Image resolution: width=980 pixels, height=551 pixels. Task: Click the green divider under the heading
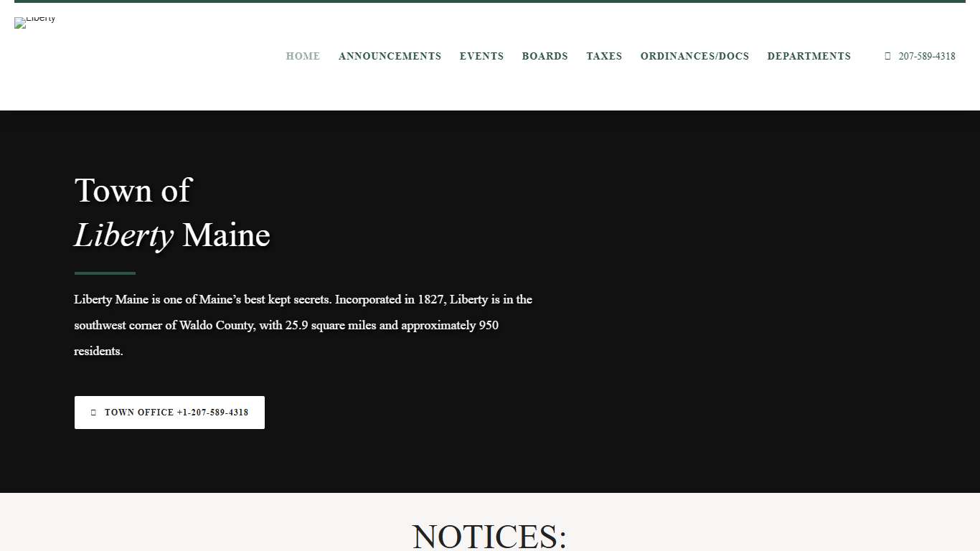[x=105, y=273]
